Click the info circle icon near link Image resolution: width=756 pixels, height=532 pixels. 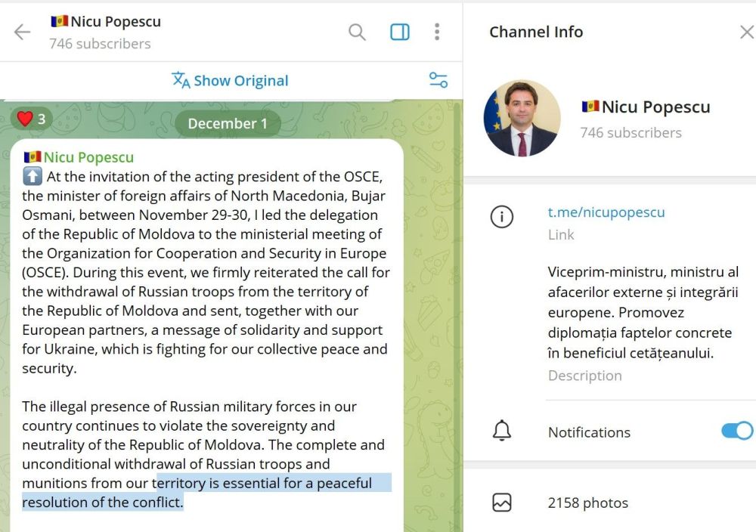tap(502, 217)
